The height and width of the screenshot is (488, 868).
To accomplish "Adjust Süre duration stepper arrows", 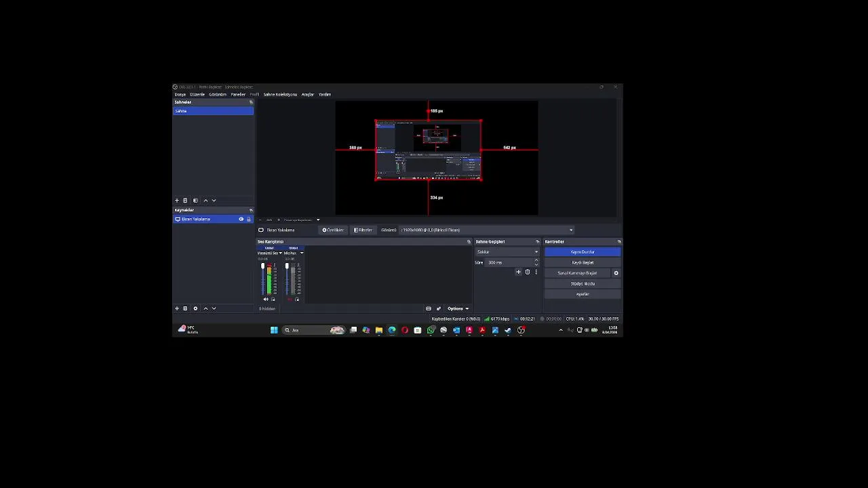I will (536, 262).
